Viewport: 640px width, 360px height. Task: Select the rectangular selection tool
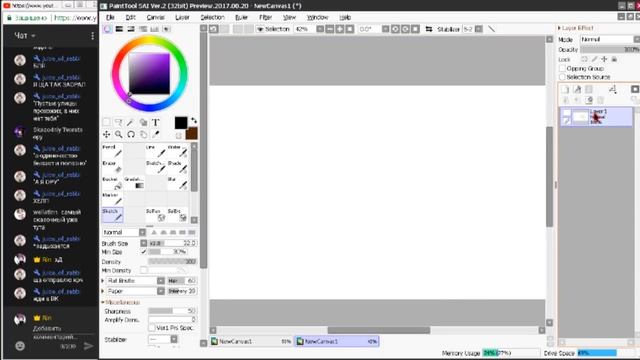(x=107, y=122)
